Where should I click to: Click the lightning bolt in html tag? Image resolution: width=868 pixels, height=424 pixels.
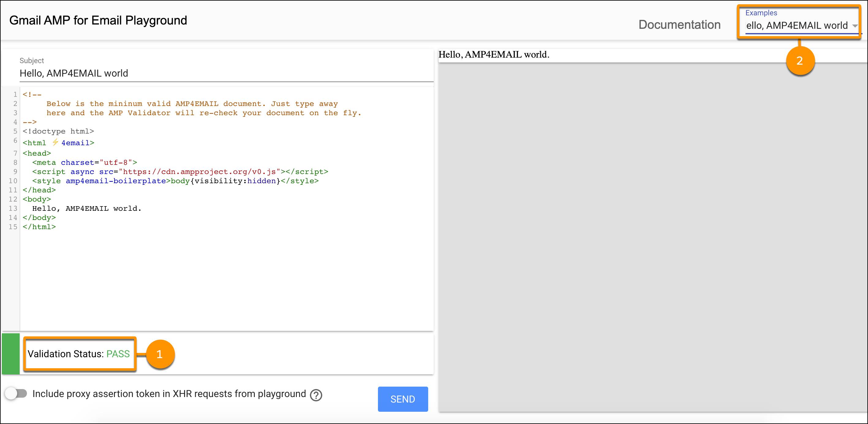click(x=55, y=142)
